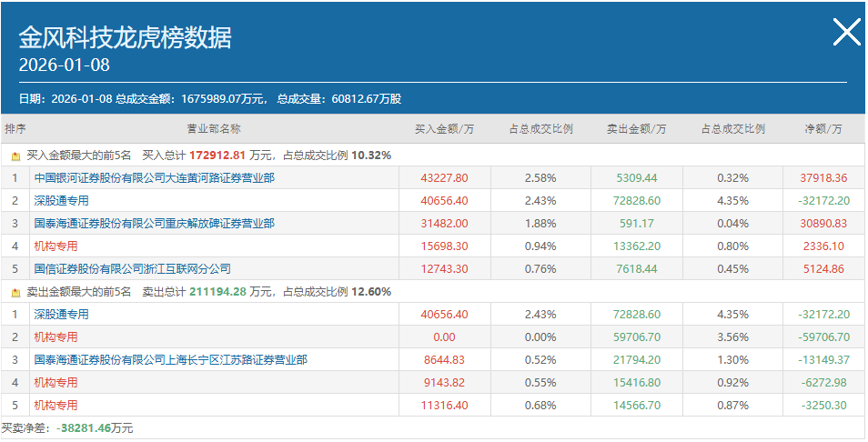Select the 2.58% buy ratio cell

[x=540, y=178]
